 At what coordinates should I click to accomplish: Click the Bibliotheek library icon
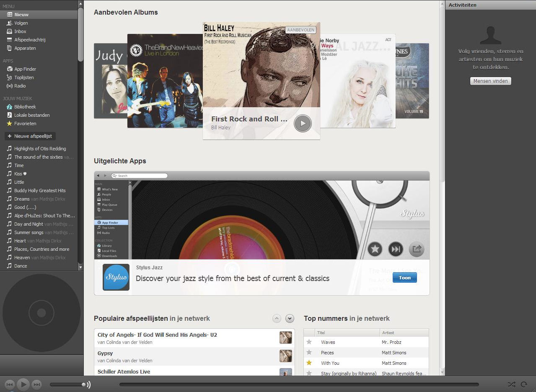point(10,107)
